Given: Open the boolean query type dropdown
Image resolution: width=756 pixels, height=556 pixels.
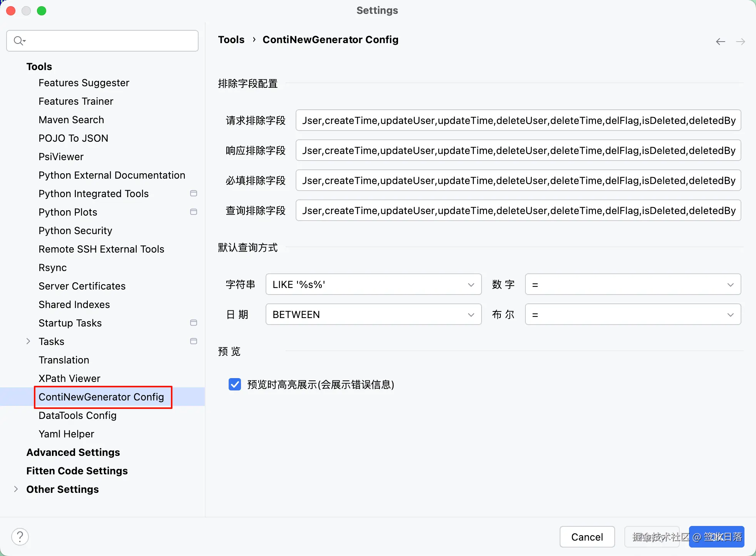Looking at the screenshot, I should point(633,315).
